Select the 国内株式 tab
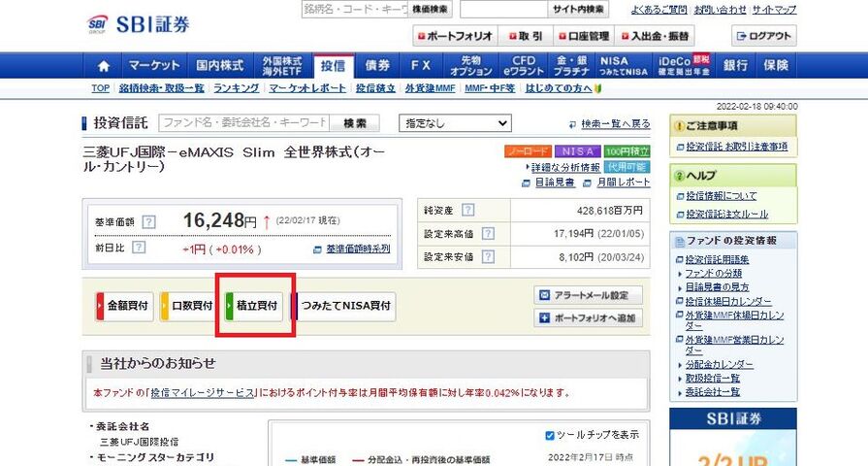Image resolution: width=868 pixels, height=466 pixels. (x=220, y=65)
